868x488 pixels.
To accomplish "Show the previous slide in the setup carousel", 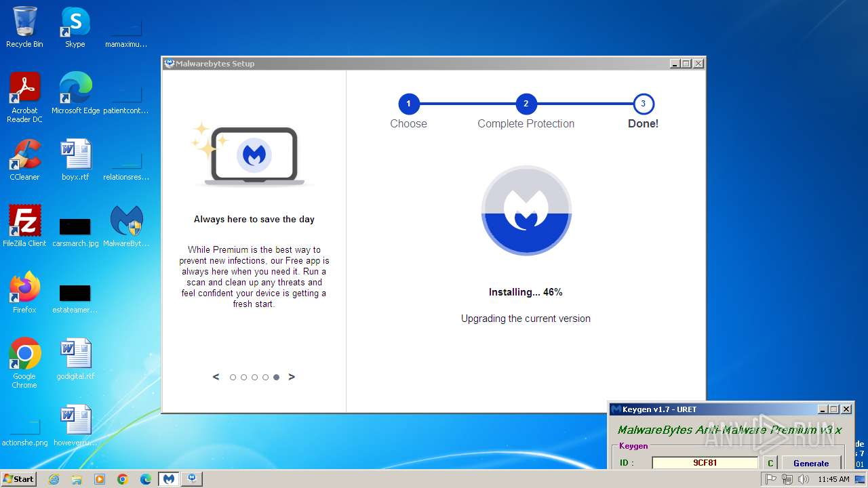I will tap(216, 377).
